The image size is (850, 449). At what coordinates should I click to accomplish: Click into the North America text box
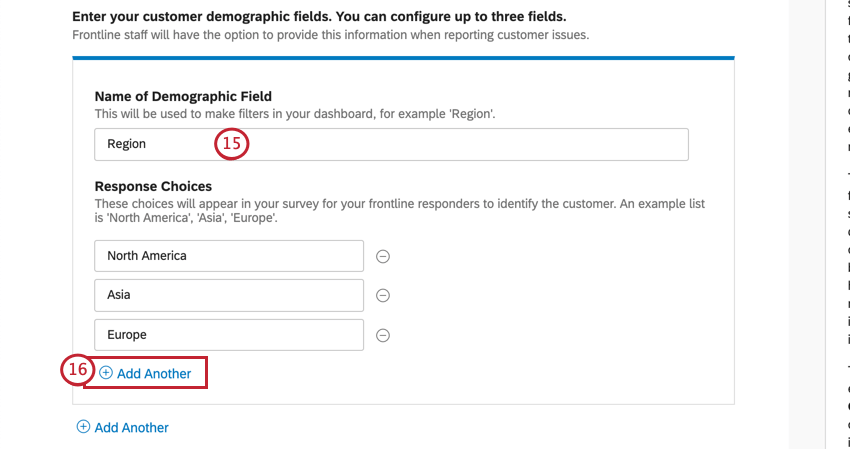coord(228,256)
